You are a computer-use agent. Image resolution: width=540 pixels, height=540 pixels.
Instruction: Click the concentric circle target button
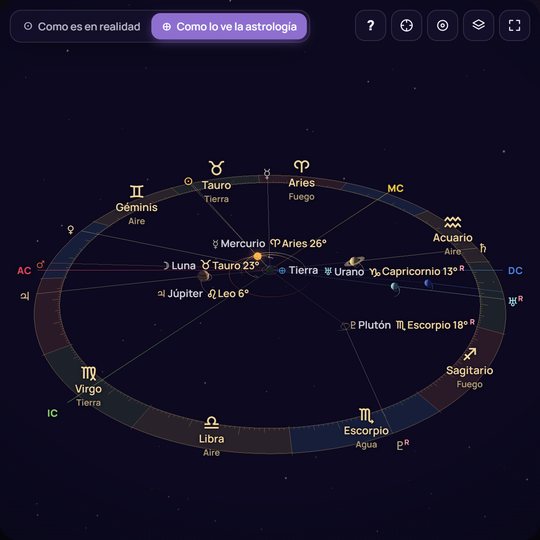[443, 25]
